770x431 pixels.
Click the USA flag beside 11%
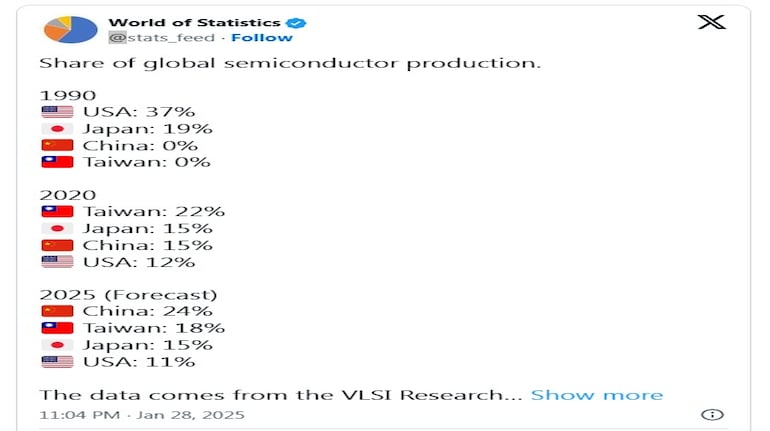tap(57, 361)
